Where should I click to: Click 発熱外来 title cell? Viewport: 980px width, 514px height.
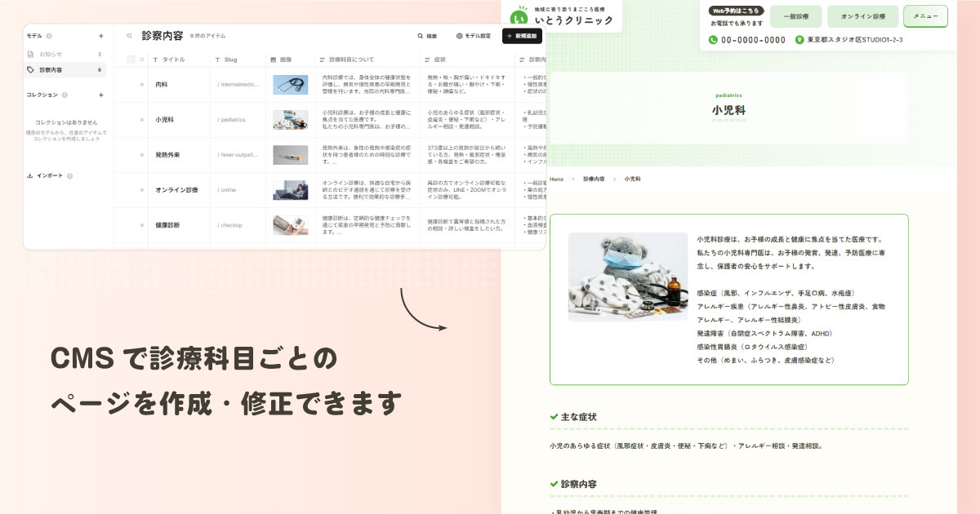click(179, 154)
